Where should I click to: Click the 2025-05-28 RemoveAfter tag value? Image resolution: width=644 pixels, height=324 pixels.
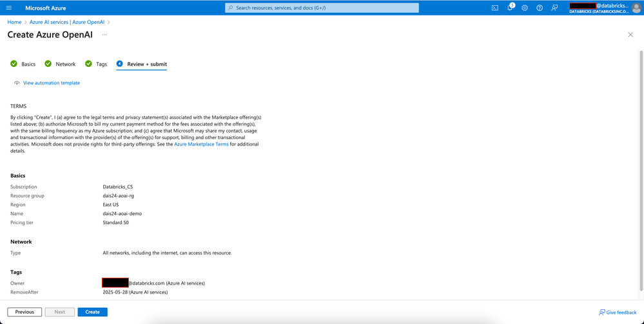[x=135, y=292]
